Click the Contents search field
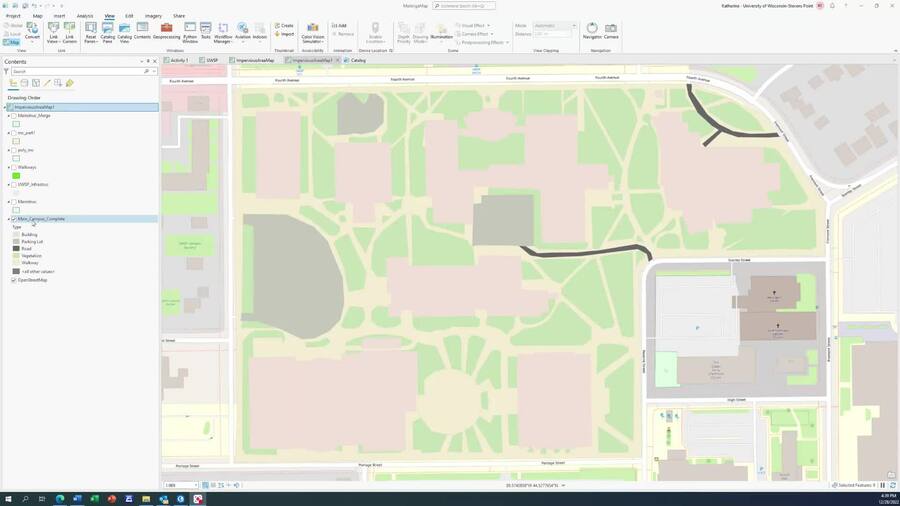Screen dimensions: 900x506 pyautogui.click(x=75, y=72)
